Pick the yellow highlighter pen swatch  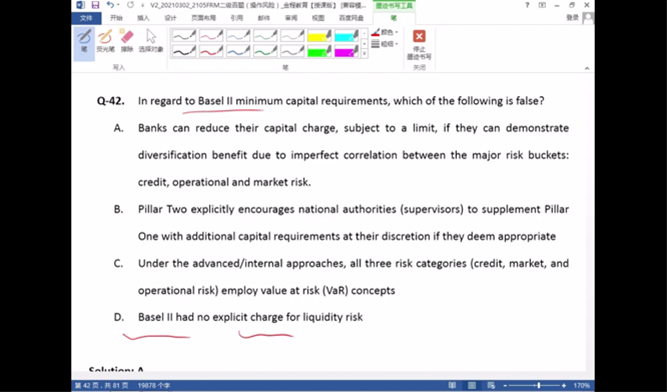click(319, 36)
